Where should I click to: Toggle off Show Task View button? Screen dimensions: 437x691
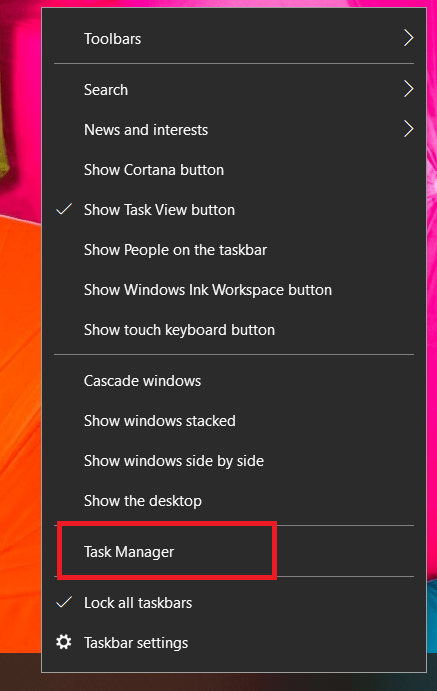(234, 210)
